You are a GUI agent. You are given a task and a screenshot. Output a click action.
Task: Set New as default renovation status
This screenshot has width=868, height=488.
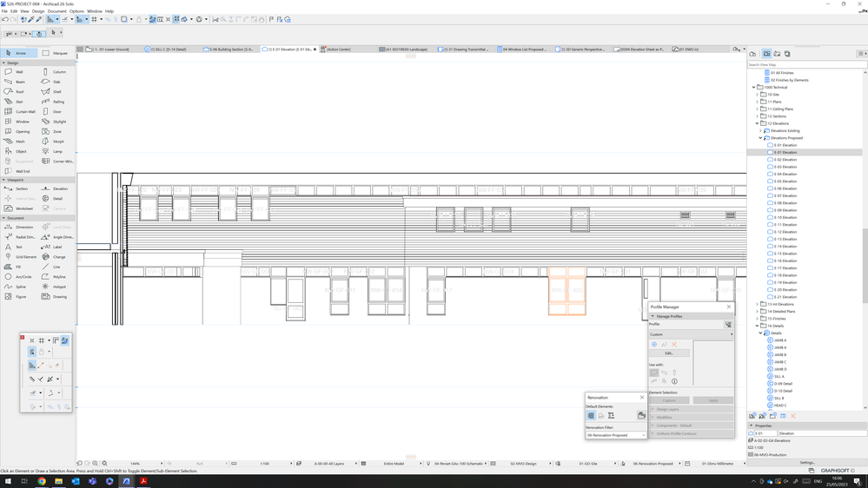(x=611, y=416)
